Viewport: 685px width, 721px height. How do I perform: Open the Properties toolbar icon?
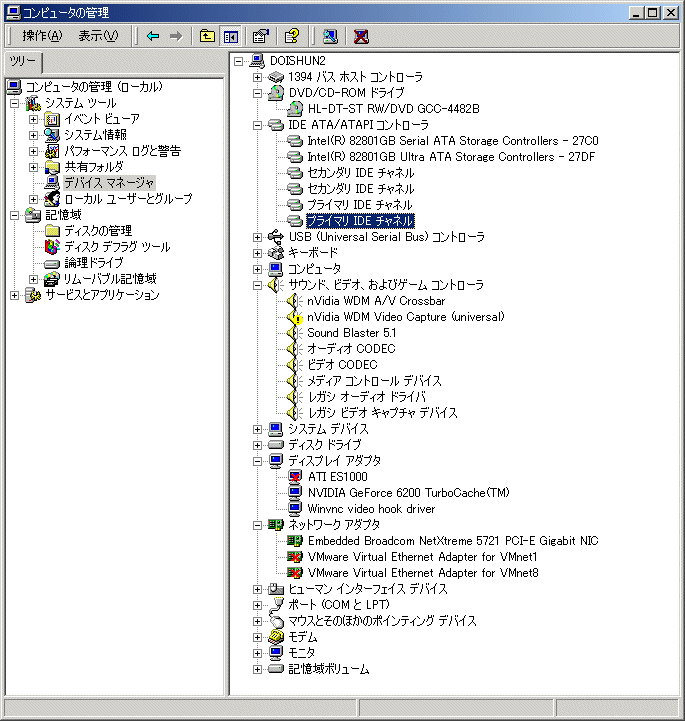pyautogui.click(x=260, y=37)
